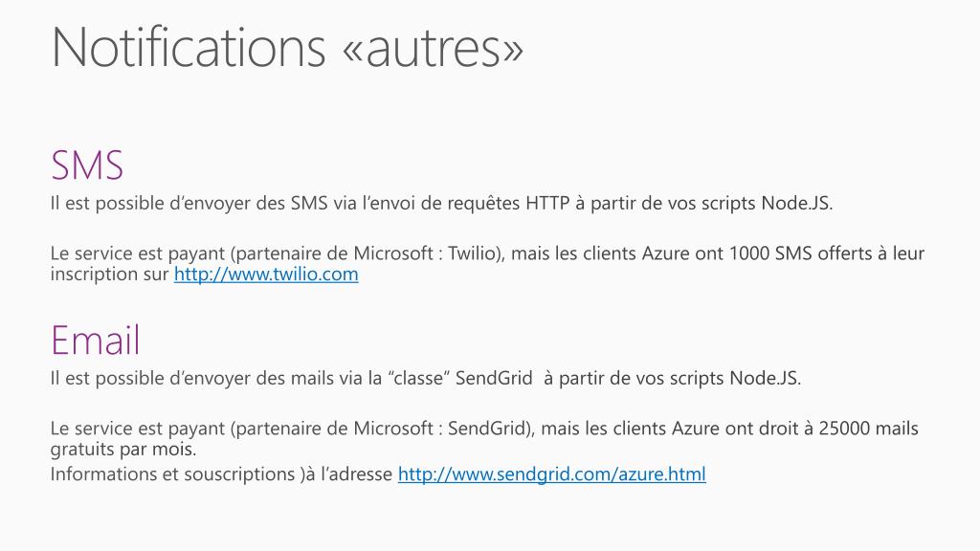980x551 pixels.
Task: Click 'Informations et souscriptions' text
Action: pyautogui.click(x=172, y=474)
